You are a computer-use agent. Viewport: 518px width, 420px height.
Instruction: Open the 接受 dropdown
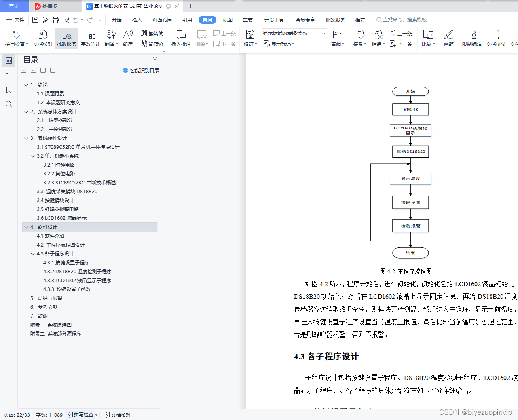(x=360, y=38)
